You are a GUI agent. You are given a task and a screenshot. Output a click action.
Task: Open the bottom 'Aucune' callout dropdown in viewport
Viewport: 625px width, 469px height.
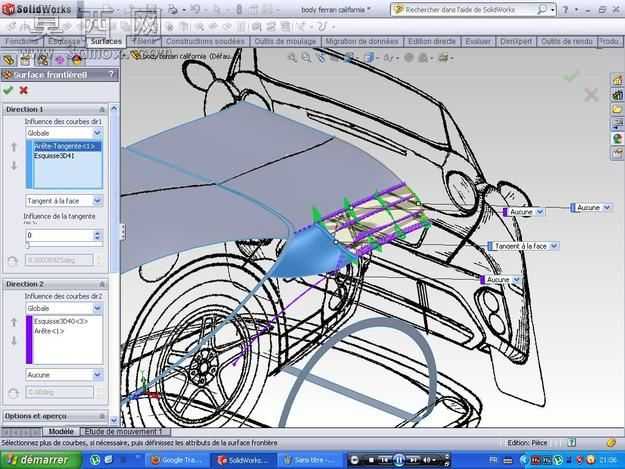point(517,280)
